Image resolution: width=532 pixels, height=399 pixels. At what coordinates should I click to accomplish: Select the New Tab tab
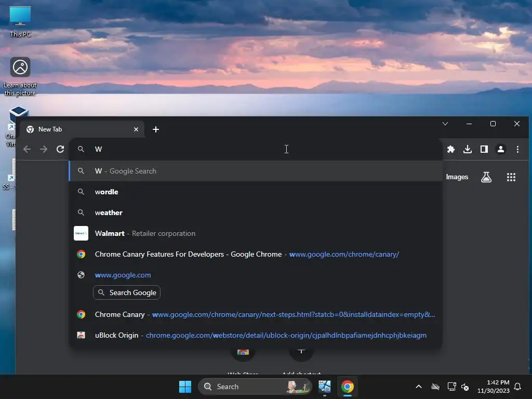click(x=82, y=129)
